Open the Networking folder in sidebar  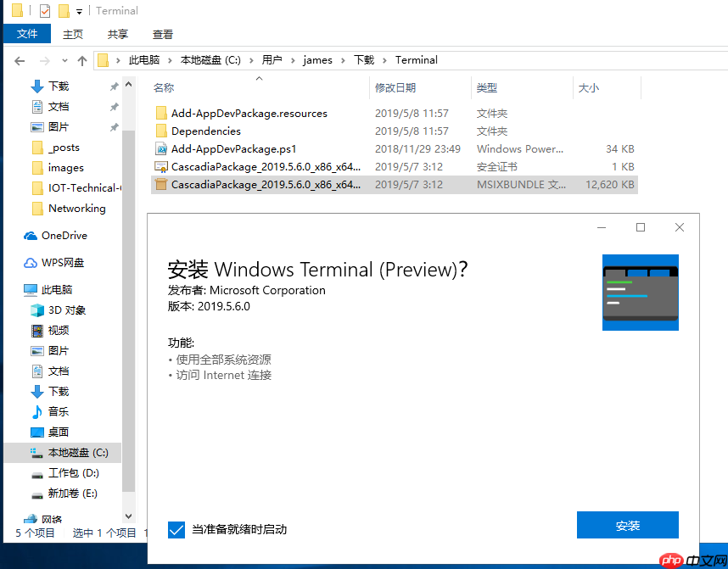click(x=76, y=209)
